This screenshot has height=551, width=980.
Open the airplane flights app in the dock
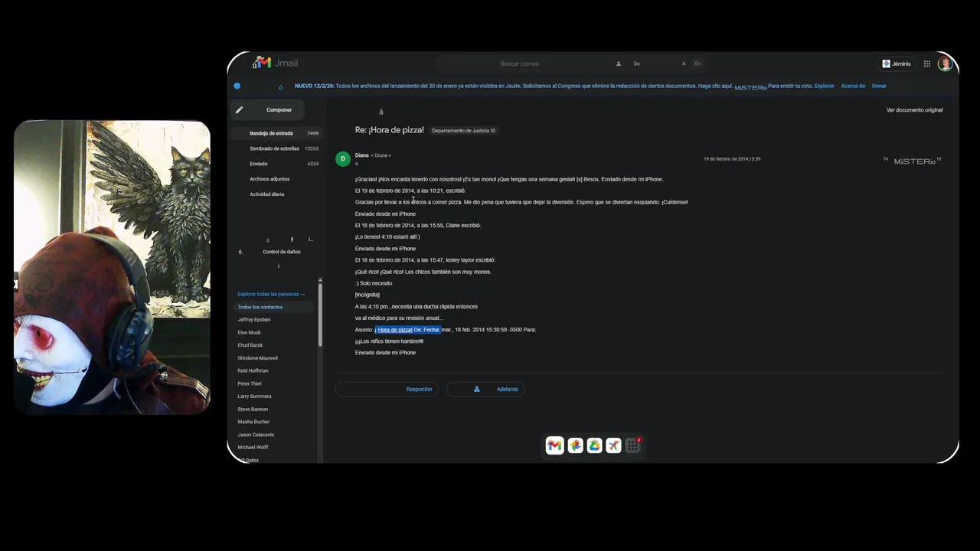(x=613, y=445)
